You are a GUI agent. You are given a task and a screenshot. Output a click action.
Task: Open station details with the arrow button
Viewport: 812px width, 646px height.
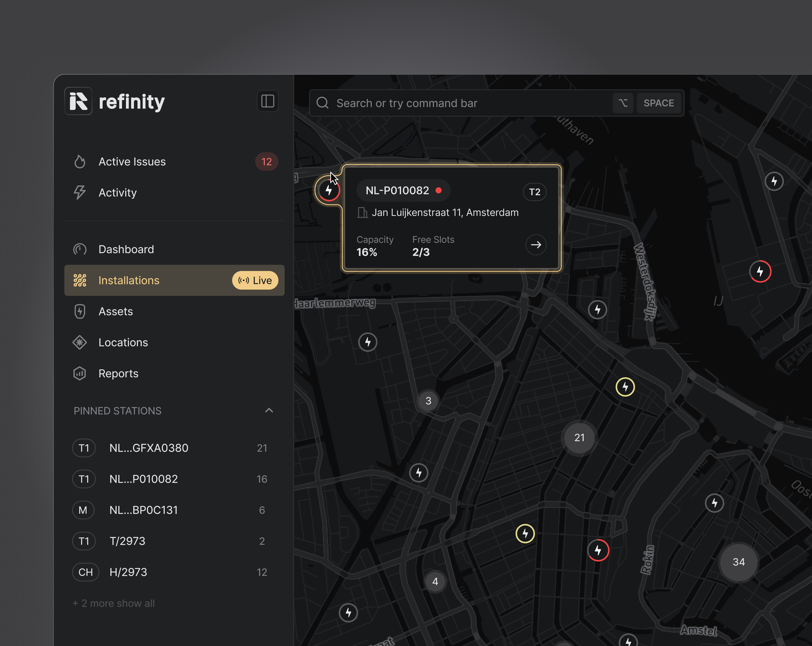[536, 245]
